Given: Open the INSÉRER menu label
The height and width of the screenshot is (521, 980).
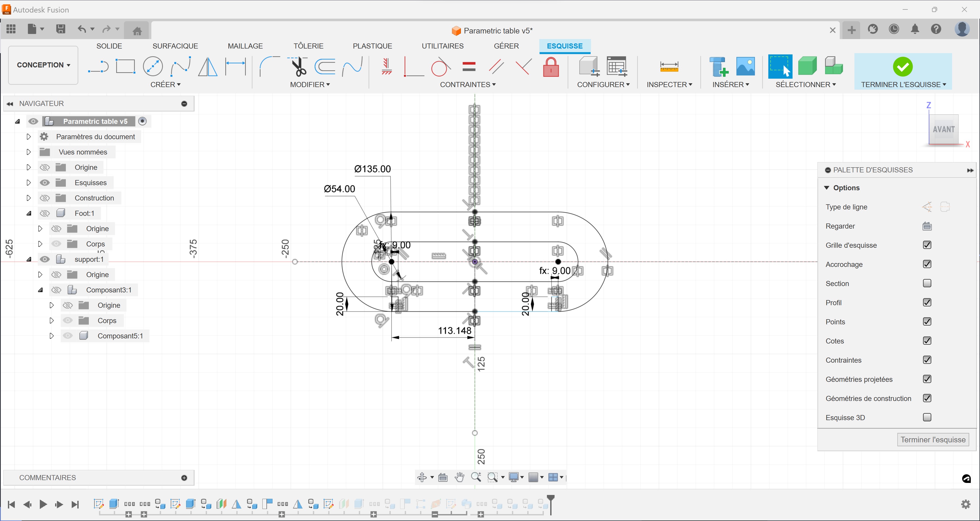Looking at the screenshot, I should (730, 85).
